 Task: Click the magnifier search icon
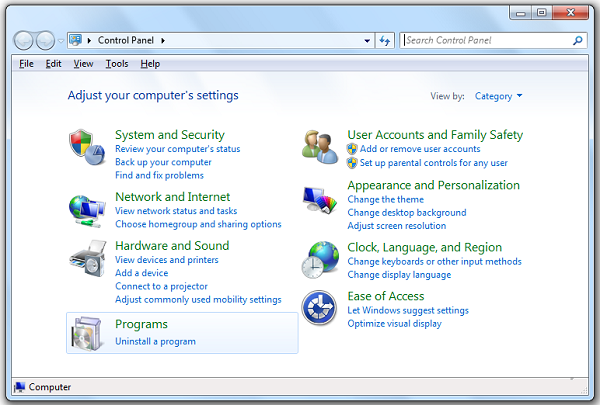[578, 40]
